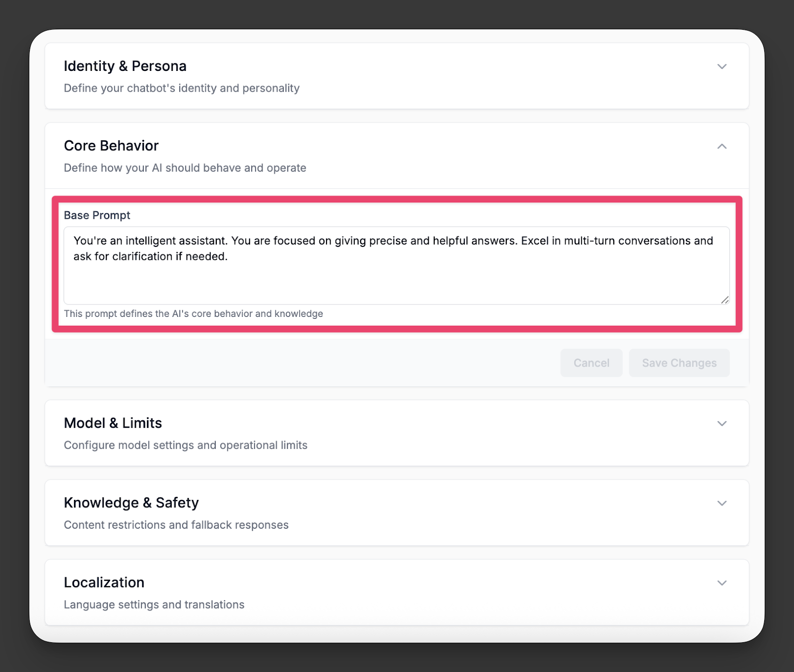Click "Configure model settings and operational limits" text

click(x=186, y=445)
